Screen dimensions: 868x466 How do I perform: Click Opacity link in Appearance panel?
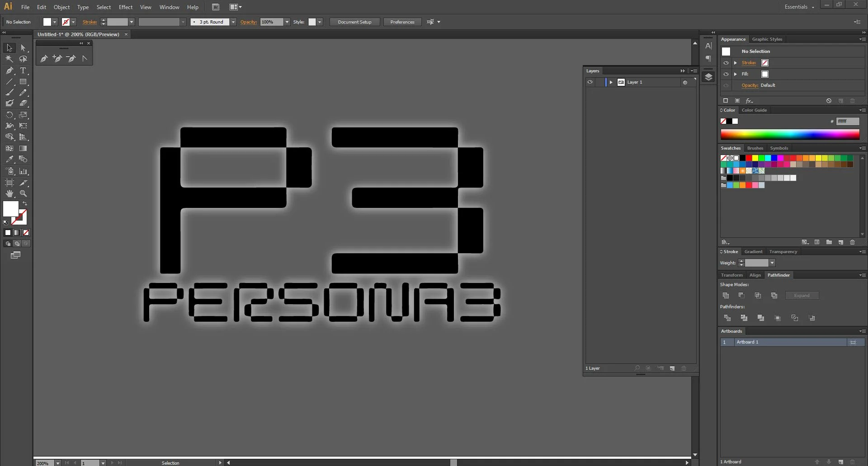(750, 85)
